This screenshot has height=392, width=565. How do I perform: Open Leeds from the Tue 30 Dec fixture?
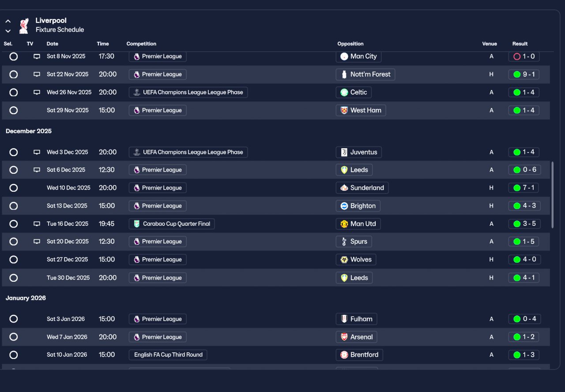coord(354,278)
